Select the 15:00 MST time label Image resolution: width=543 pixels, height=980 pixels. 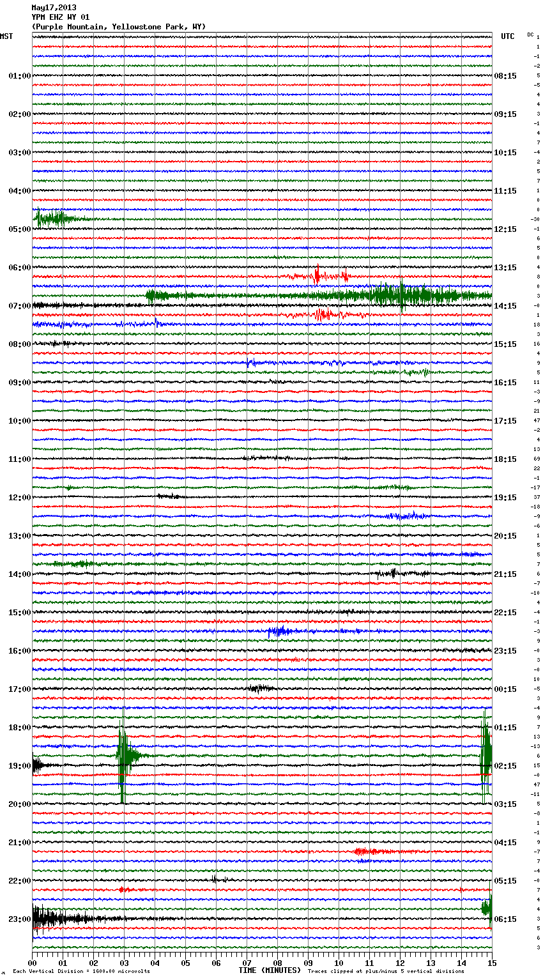(20, 613)
